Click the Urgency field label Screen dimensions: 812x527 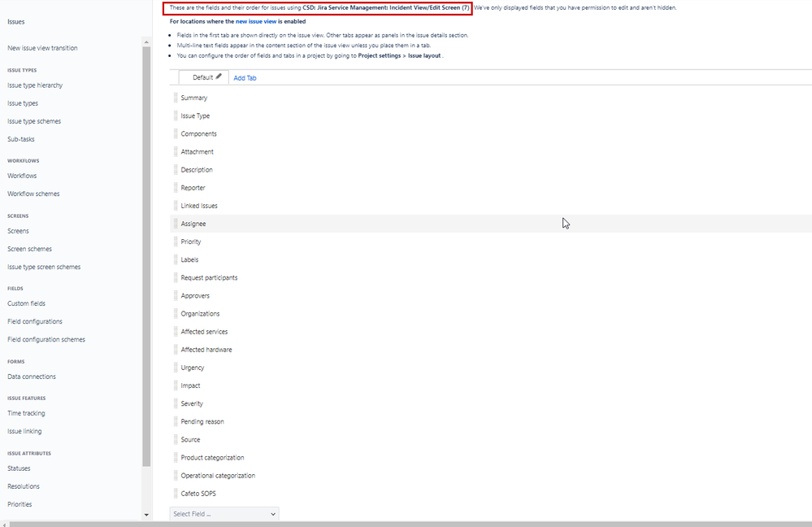point(192,368)
